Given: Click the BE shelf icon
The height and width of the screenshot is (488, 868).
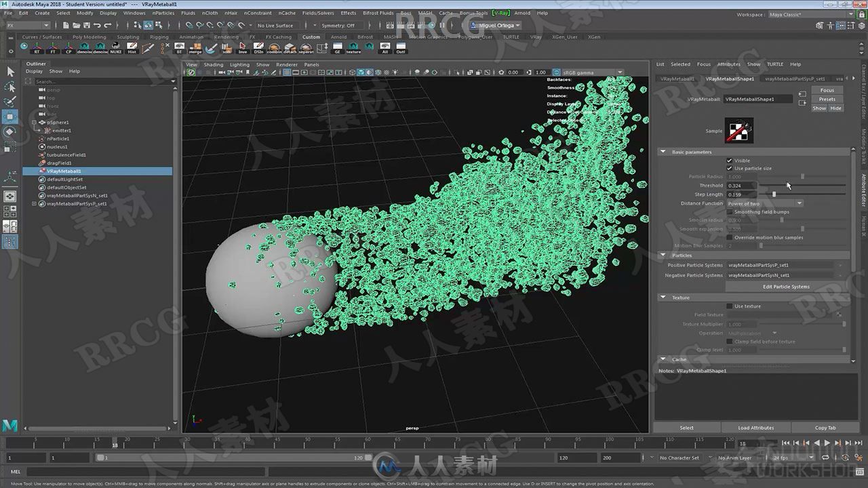Looking at the screenshot, I should pyautogui.click(x=179, y=48).
